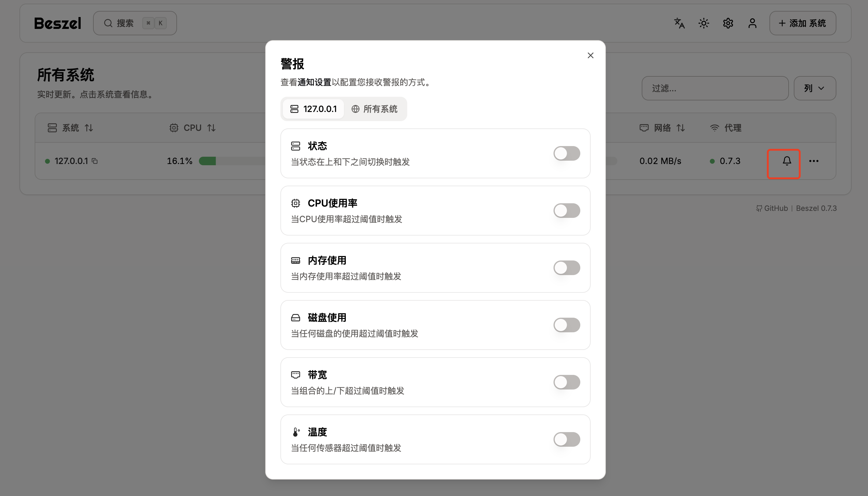Select the 127.0.0.1 tab in alerts dialog

click(313, 109)
